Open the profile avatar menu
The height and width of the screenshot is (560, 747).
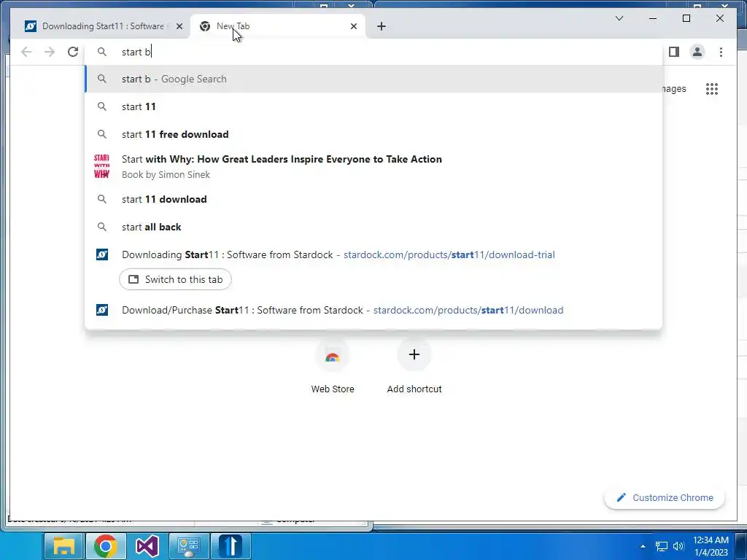(697, 52)
